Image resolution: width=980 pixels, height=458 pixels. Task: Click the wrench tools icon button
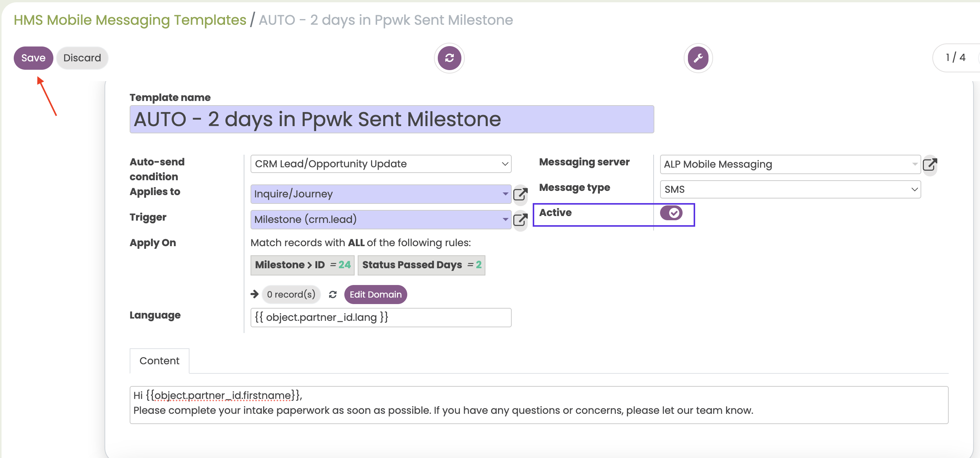698,58
